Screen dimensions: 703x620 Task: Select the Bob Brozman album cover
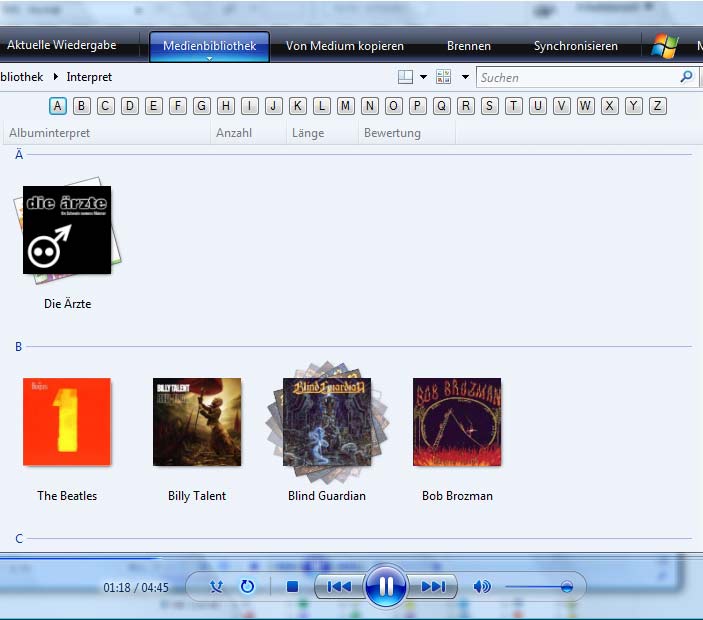(457, 422)
